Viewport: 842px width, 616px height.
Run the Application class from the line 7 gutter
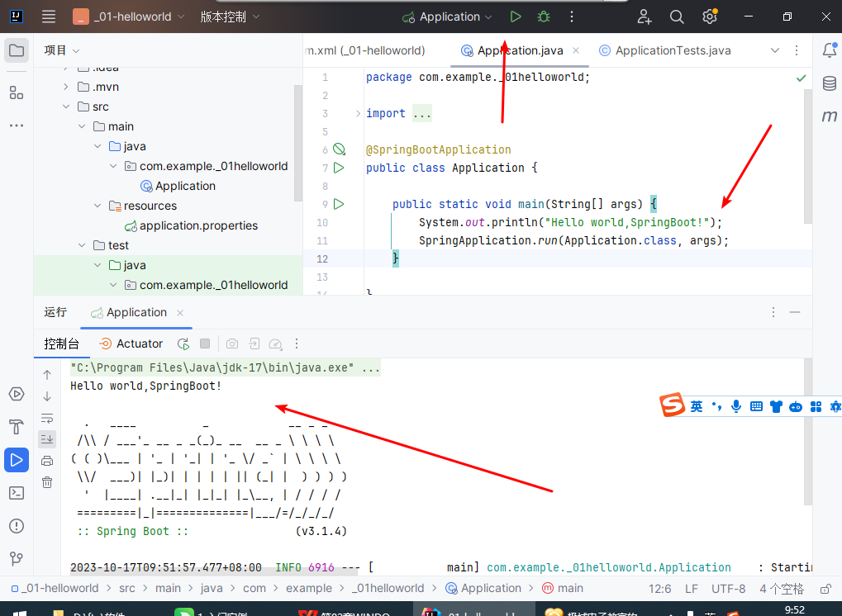pyautogui.click(x=339, y=168)
